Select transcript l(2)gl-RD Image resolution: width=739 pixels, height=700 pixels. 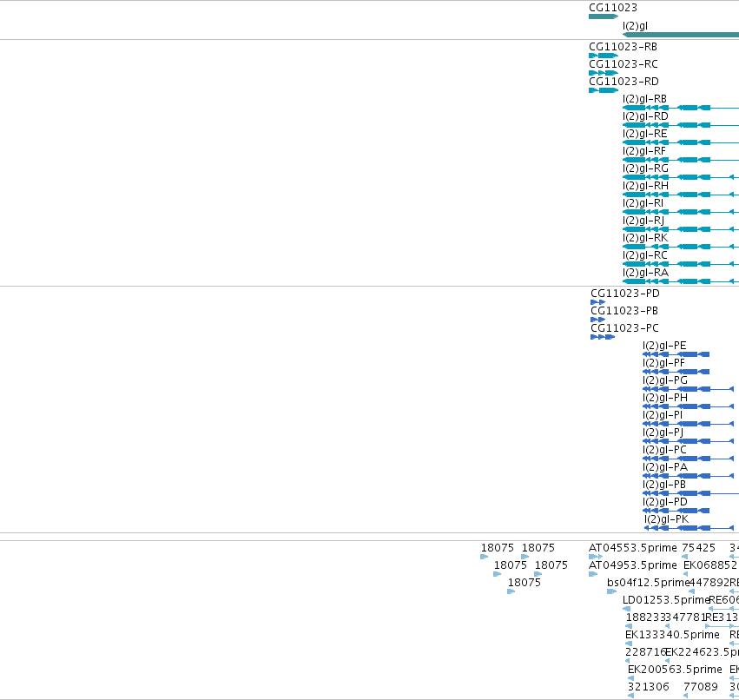click(x=681, y=125)
